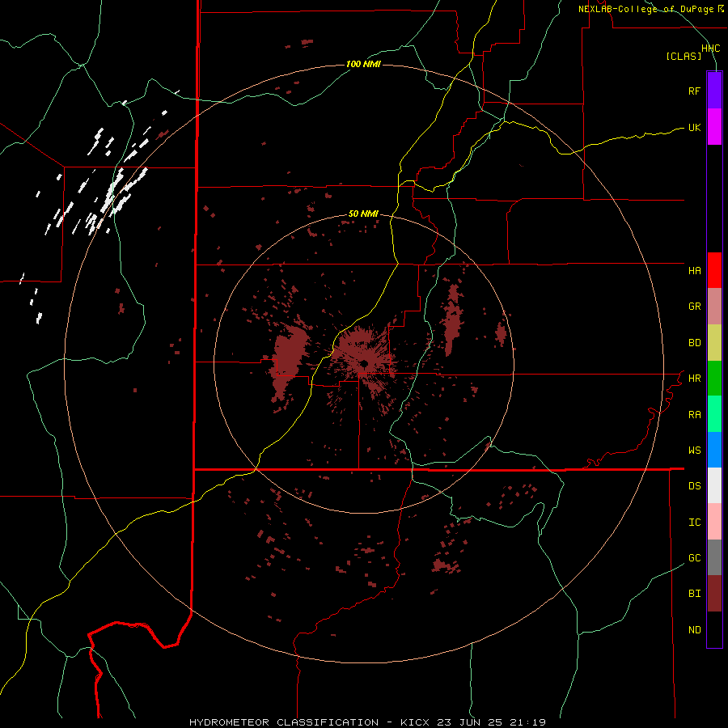Click the GC legend label
The height and width of the screenshot is (728, 728).
[x=694, y=558]
